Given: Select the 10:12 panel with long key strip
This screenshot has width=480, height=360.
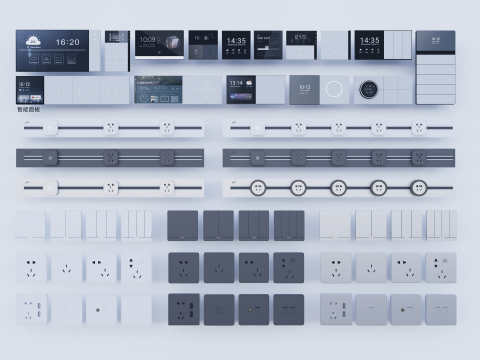Looking at the screenshot, I should [x=72, y=90].
